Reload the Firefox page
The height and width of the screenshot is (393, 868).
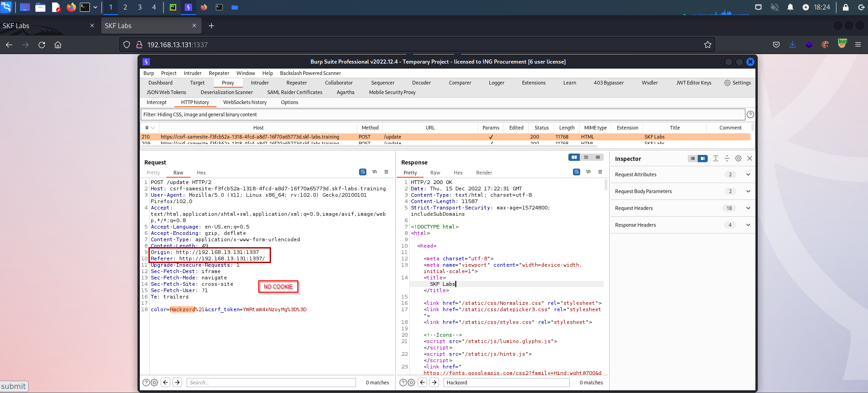pos(42,45)
